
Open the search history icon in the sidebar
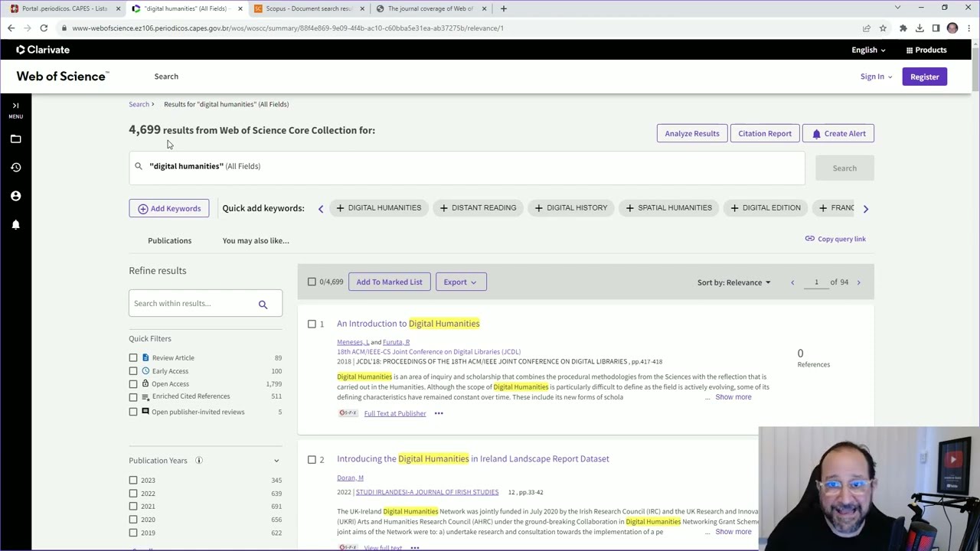(x=15, y=168)
